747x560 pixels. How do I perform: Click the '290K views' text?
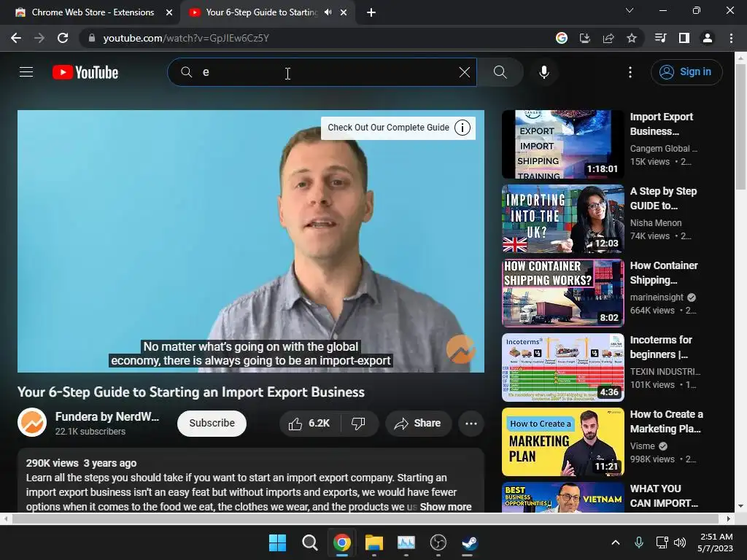click(x=53, y=463)
